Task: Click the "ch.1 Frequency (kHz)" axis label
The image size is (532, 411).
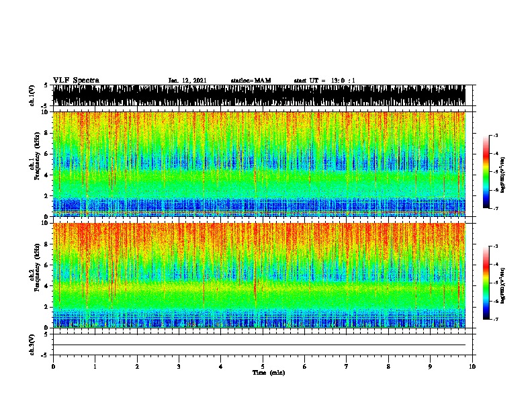Action: tap(34, 156)
